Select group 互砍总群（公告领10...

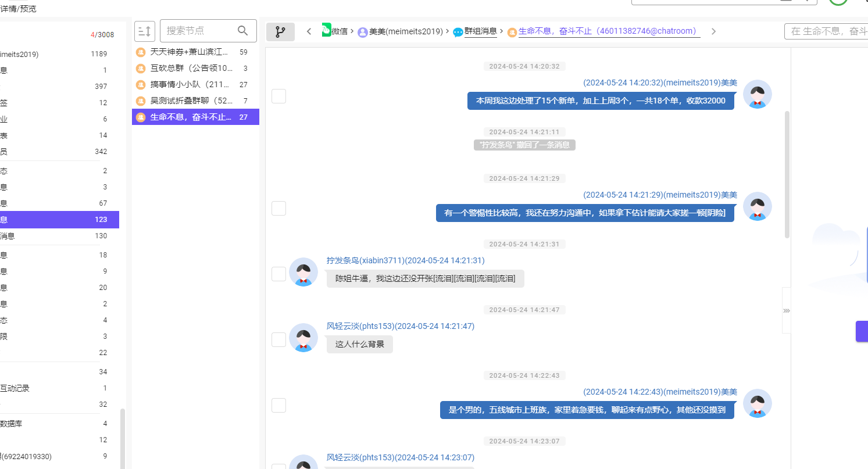pyautogui.click(x=195, y=69)
